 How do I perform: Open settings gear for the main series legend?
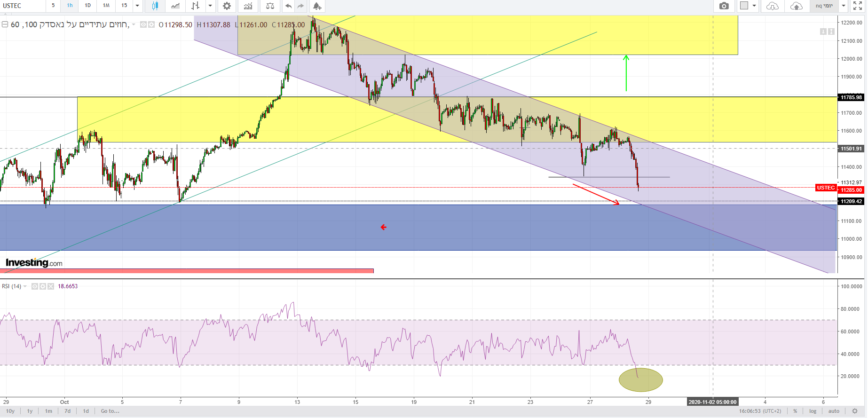tap(151, 24)
